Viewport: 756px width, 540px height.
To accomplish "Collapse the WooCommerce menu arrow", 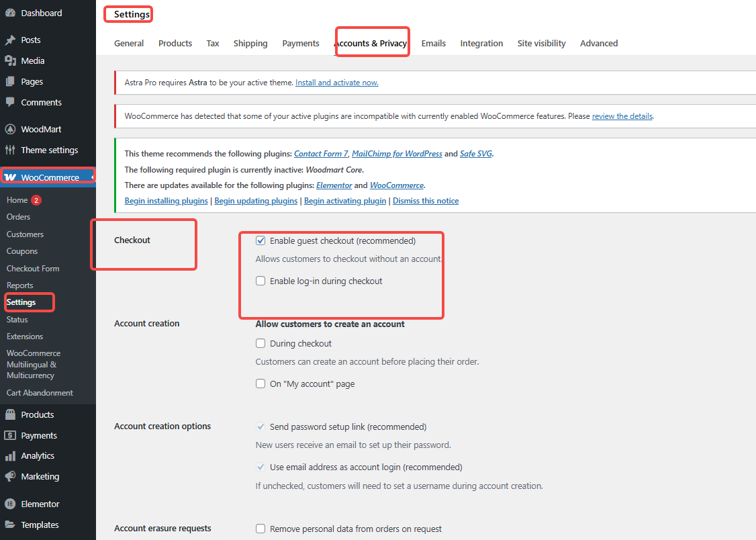I will click(92, 177).
